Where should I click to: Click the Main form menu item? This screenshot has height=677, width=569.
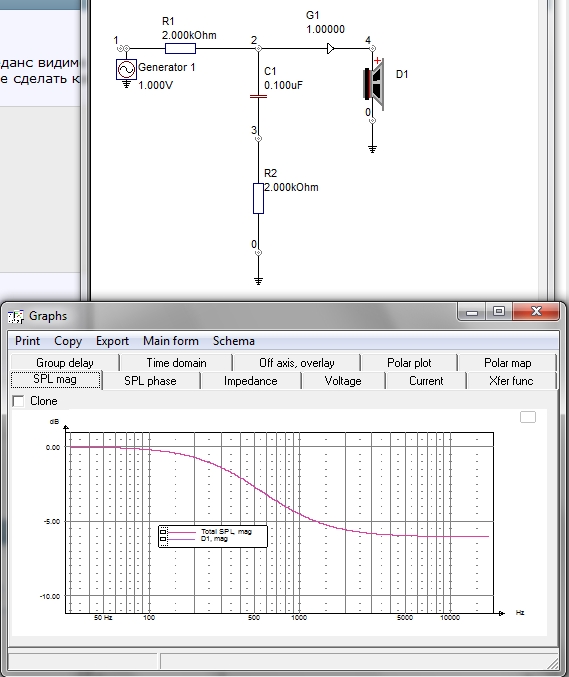point(171,341)
